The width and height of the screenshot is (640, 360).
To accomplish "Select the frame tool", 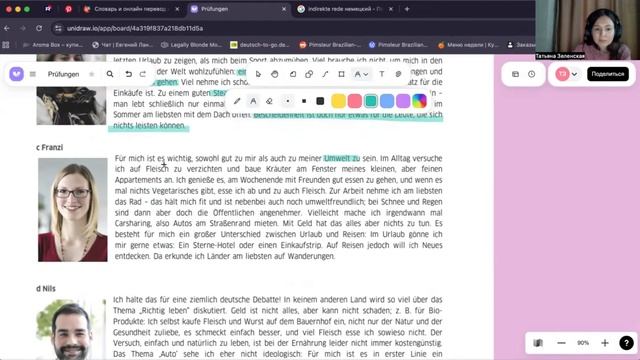I will [342, 74].
